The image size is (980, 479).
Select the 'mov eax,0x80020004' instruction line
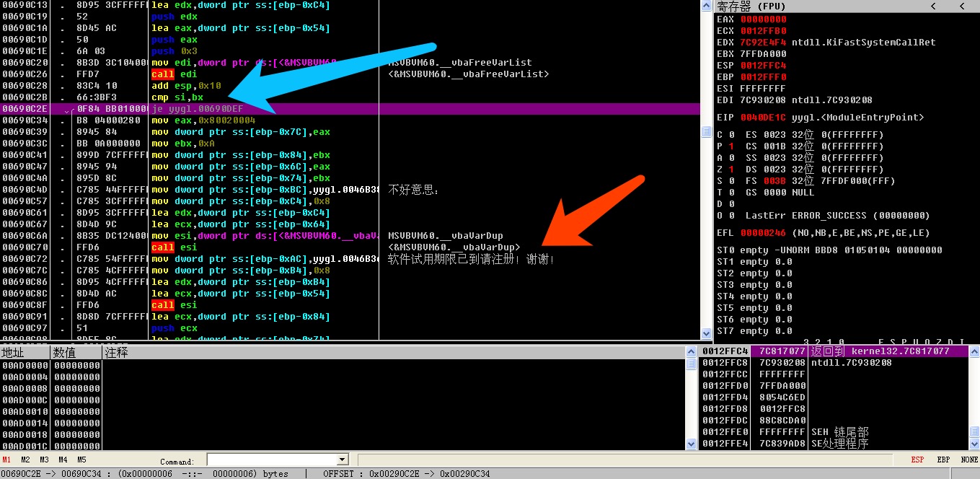[x=203, y=120]
